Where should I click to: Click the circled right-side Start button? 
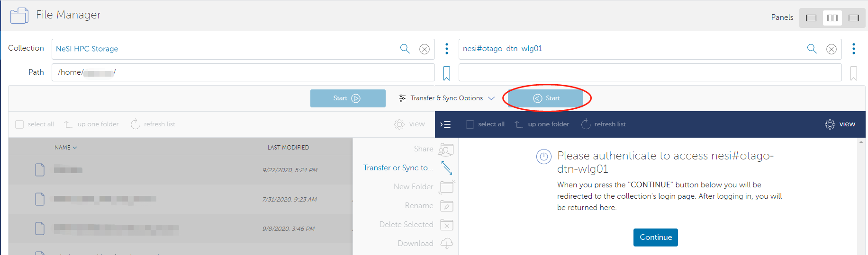point(546,98)
